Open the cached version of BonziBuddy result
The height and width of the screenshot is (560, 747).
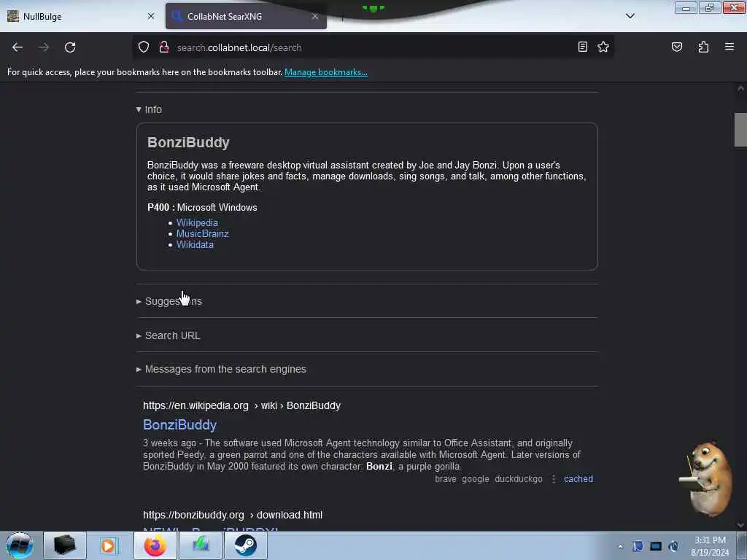click(x=578, y=479)
